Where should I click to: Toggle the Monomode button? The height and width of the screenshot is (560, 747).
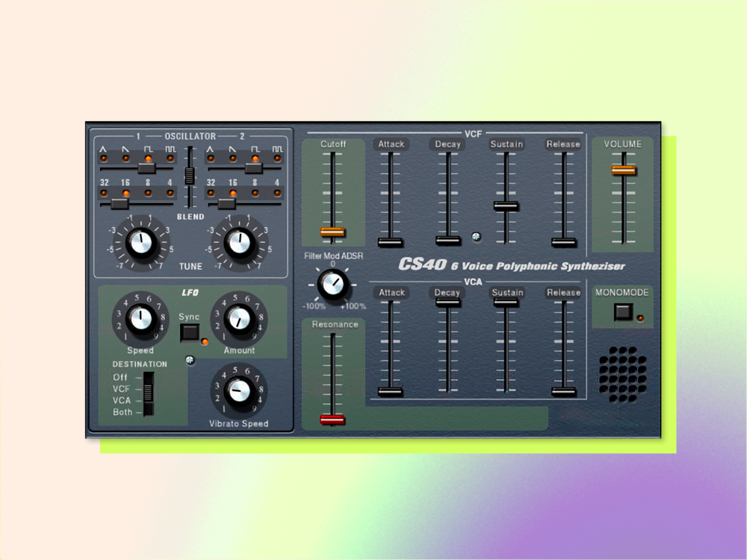tap(623, 312)
